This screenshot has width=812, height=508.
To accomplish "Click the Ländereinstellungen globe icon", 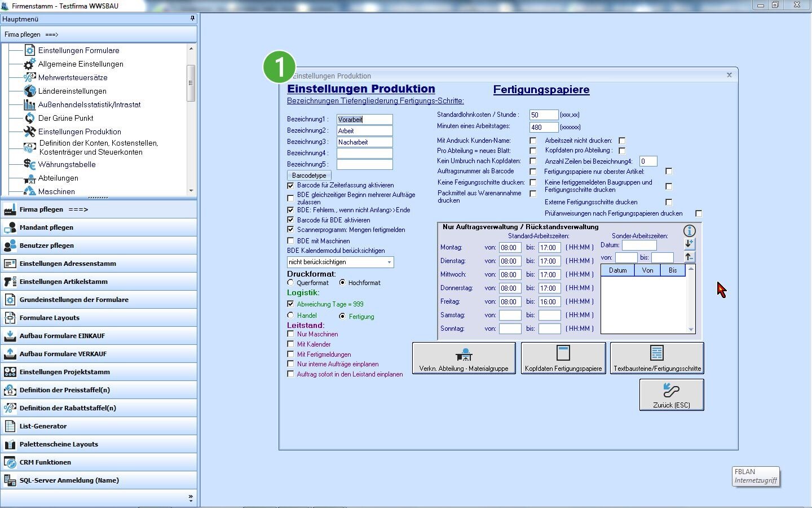I will point(30,91).
